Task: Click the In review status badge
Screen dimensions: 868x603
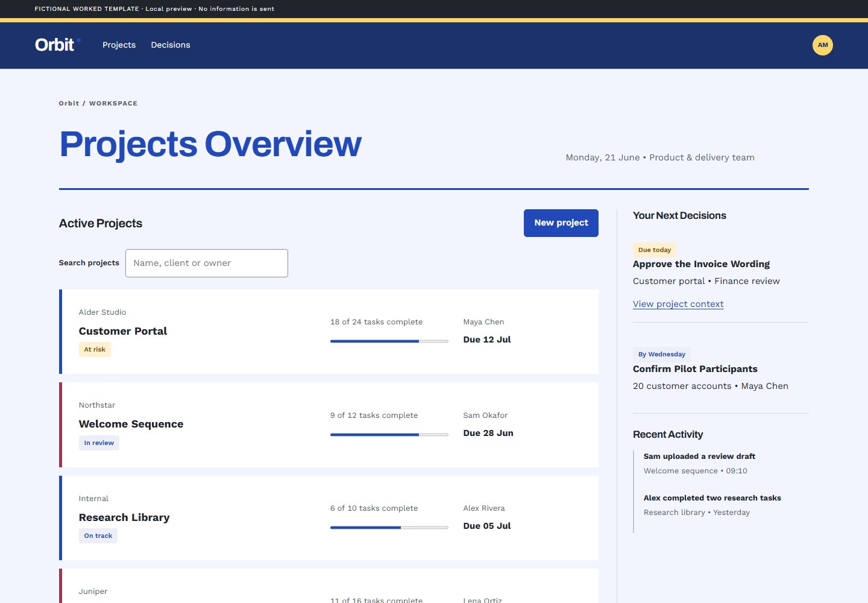Action: (x=99, y=443)
